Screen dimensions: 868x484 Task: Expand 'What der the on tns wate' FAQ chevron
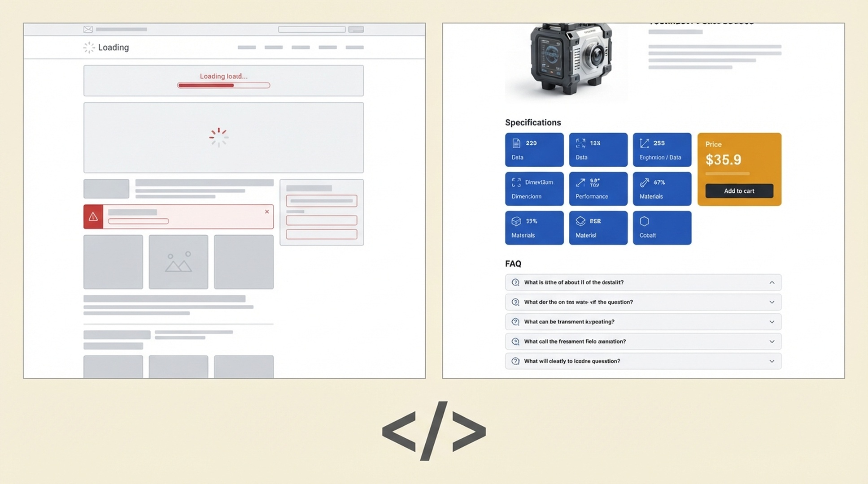pos(772,302)
